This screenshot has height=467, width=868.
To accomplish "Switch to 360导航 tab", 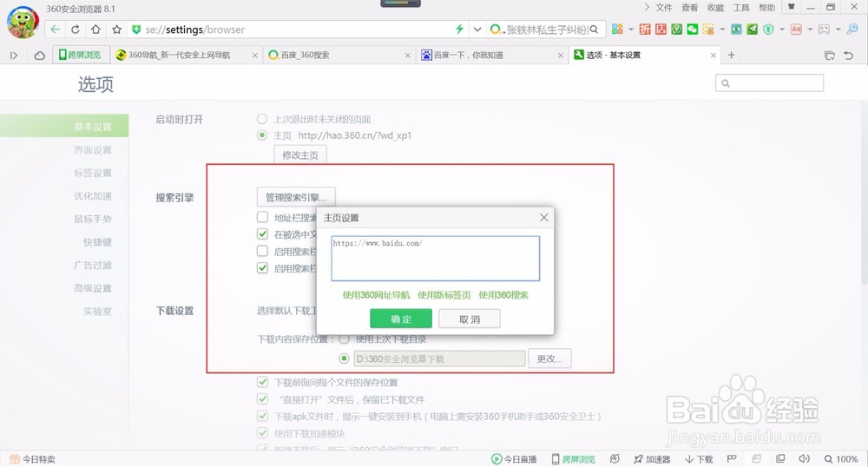I will pos(186,56).
